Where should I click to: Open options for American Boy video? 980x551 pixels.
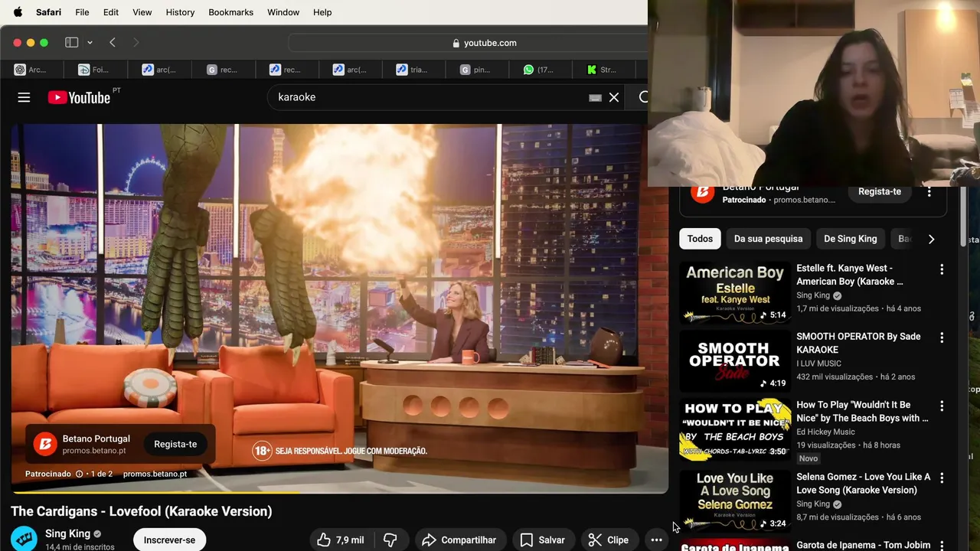(x=942, y=269)
